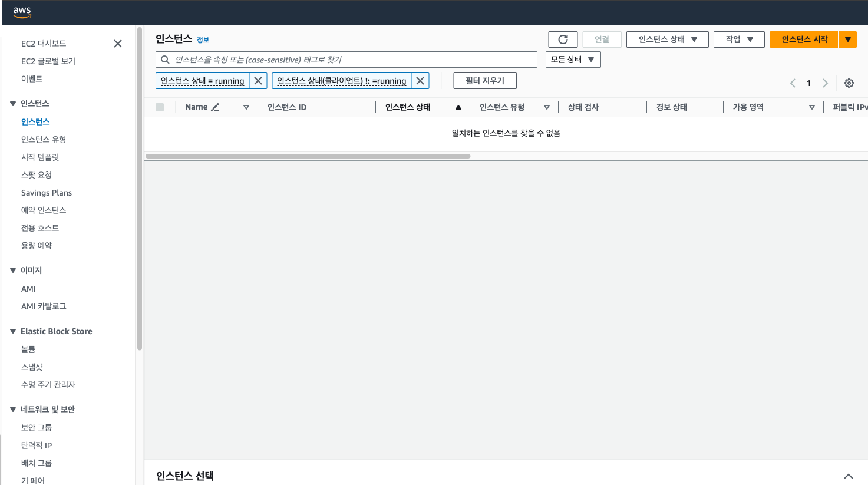The image size is (868, 485).
Task: Click the 인스턴스 시작 button
Action: coord(804,39)
